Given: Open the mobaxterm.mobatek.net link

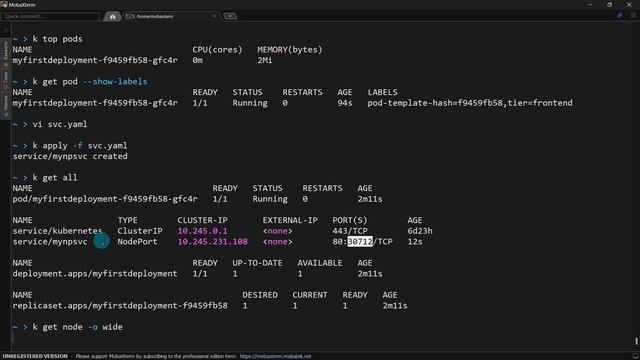Looking at the screenshot, I should [x=275, y=356].
